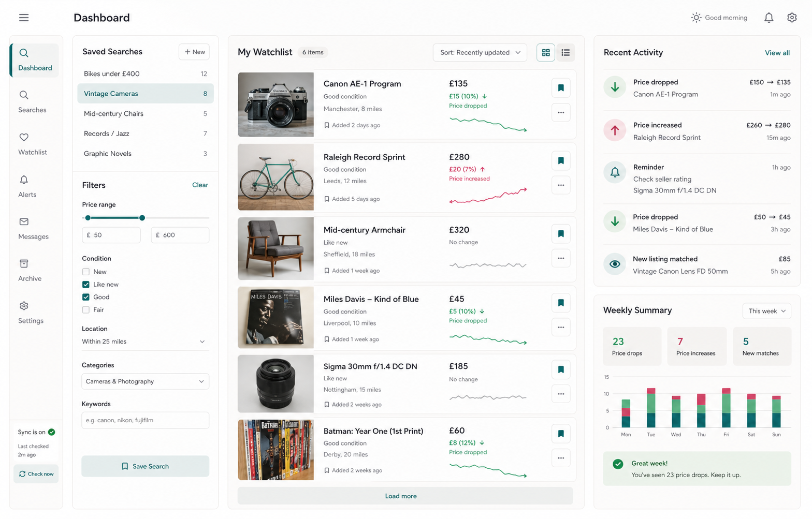Image resolution: width=812 pixels, height=519 pixels.
Task: Switch watchlist to grid view
Action: [546, 52]
